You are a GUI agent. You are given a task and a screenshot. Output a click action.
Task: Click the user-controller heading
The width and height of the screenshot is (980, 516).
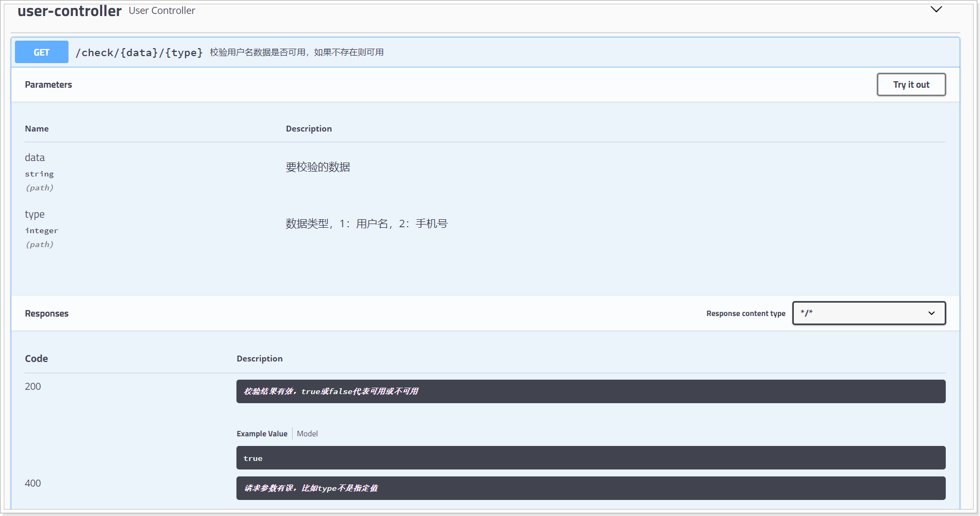tap(69, 10)
